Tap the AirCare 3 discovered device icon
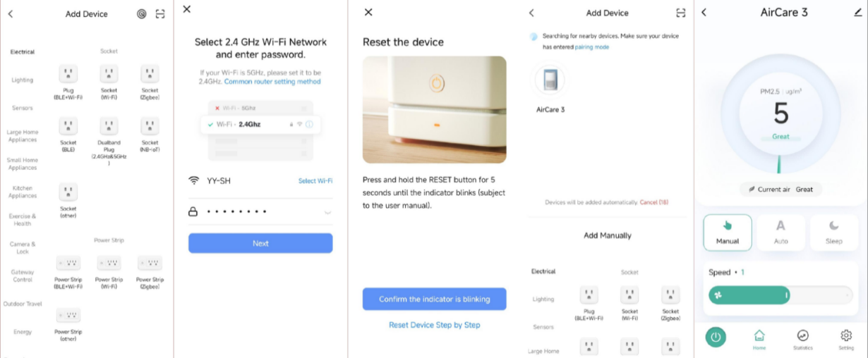Image resolution: width=868 pixels, height=358 pixels. 550,80
